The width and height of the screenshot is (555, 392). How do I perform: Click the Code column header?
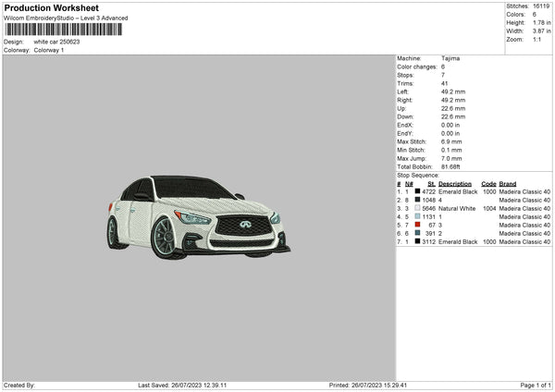tap(488, 183)
